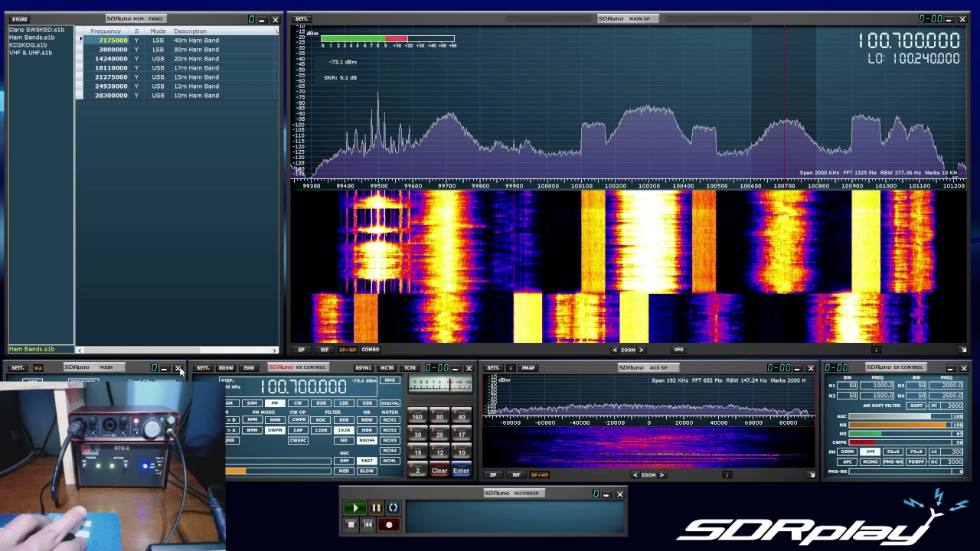Switch demodulation mode to USB
The image size is (980, 551).
[367, 403]
